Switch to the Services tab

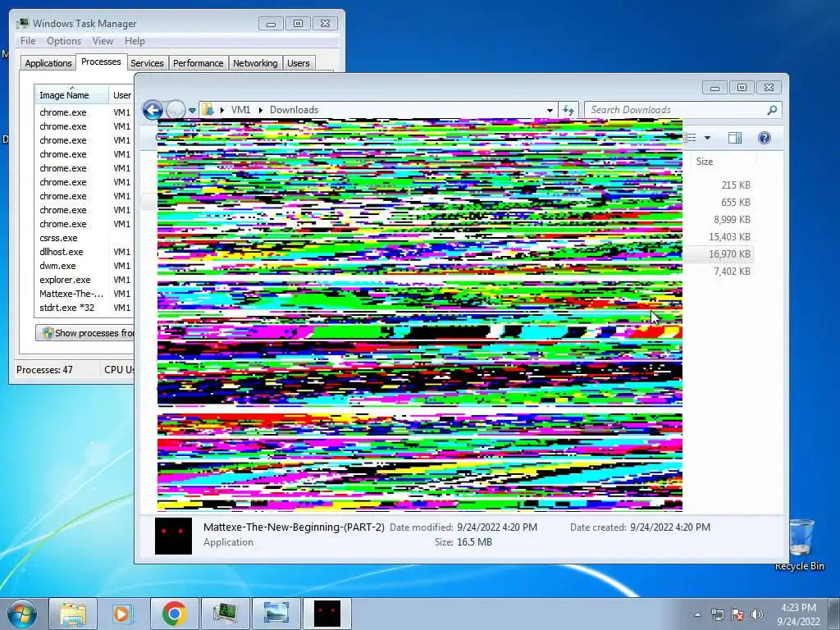(x=147, y=63)
